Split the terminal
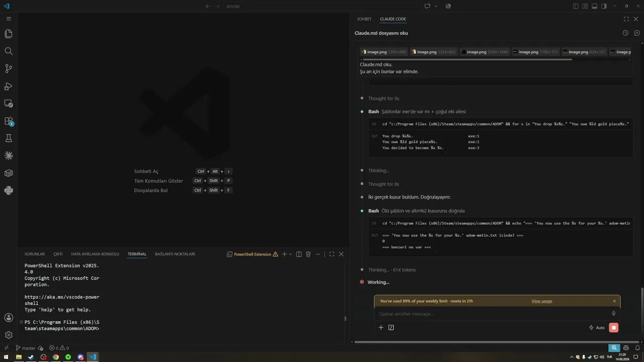 299,254
